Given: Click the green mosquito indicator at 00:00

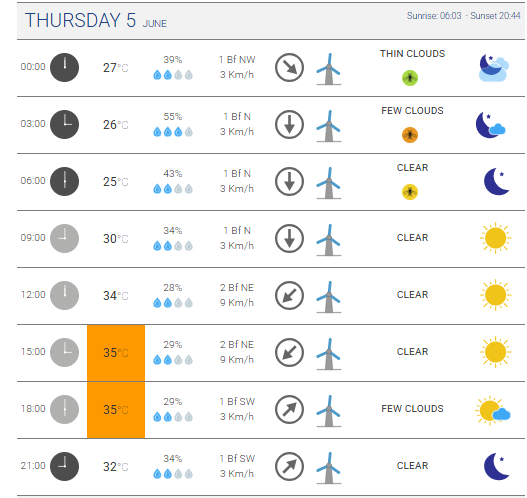Looking at the screenshot, I should tap(410, 78).
